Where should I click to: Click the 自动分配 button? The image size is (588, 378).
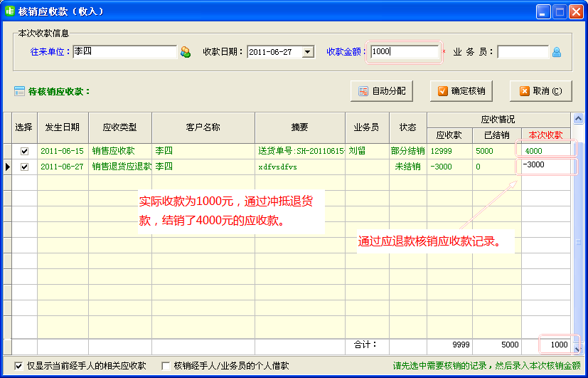coord(382,91)
